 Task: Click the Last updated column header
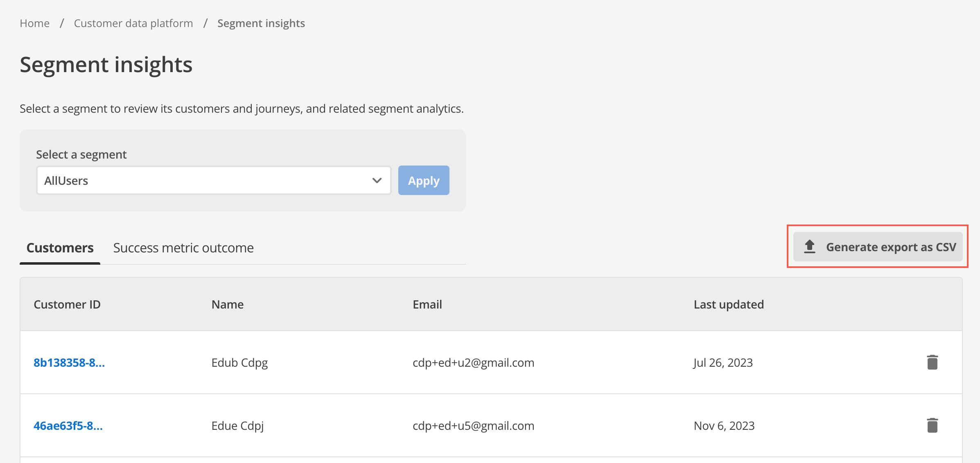click(729, 304)
